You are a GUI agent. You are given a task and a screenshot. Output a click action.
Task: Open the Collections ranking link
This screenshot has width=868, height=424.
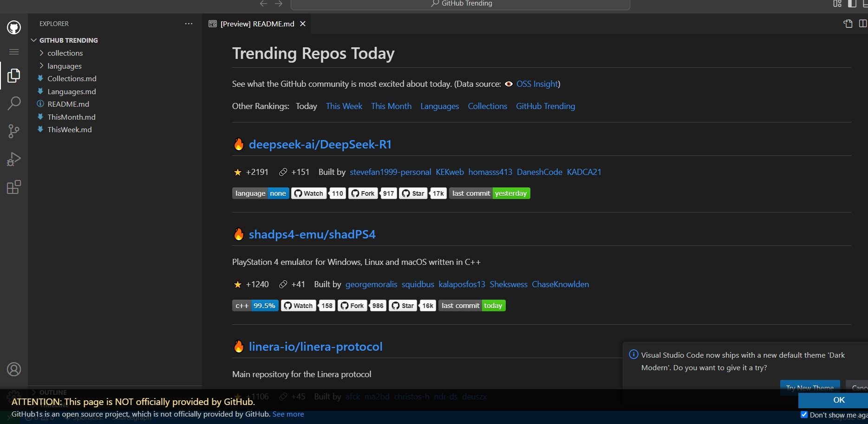click(488, 106)
